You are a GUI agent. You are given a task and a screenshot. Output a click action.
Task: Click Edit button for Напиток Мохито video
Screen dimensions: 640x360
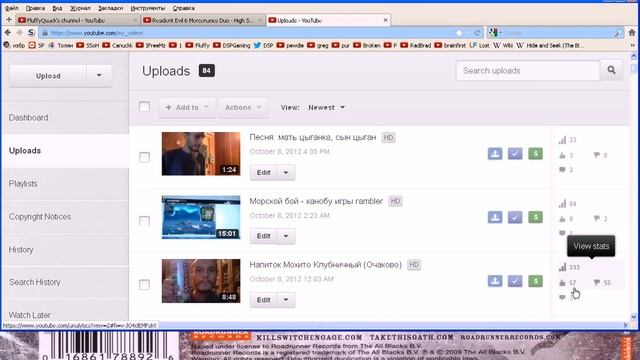[x=263, y=300]
